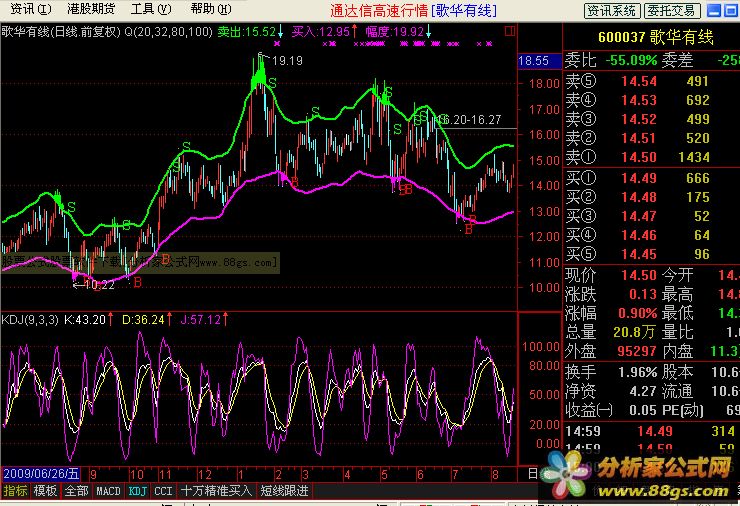Screen dimensions: 740x506
Task: Click stock title 600037 歌华有线
Action: click(656, 37)
